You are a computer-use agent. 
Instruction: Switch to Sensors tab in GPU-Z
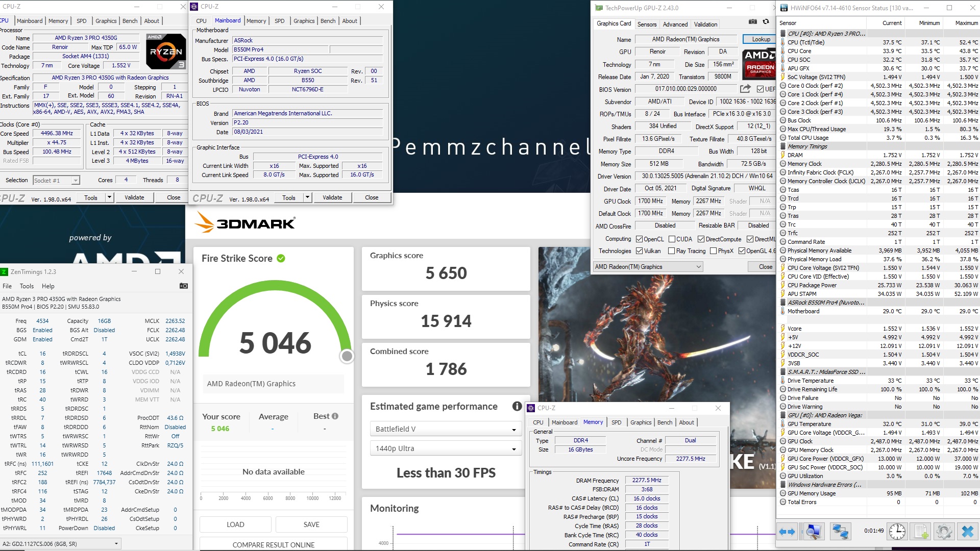tap(647, 24)
